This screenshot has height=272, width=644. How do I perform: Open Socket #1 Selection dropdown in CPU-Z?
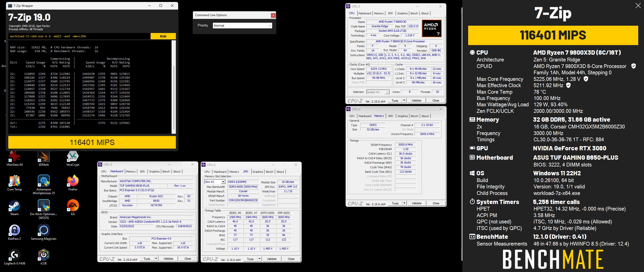(x=378, y=92)
